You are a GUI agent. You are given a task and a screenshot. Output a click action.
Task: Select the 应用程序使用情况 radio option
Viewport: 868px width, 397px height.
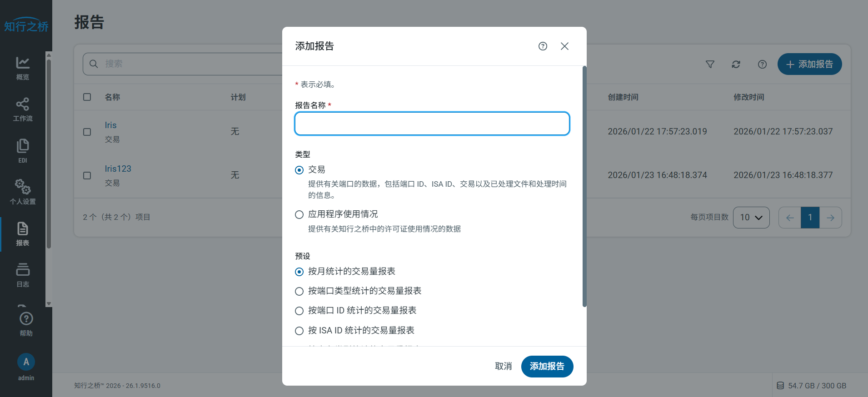299,214
